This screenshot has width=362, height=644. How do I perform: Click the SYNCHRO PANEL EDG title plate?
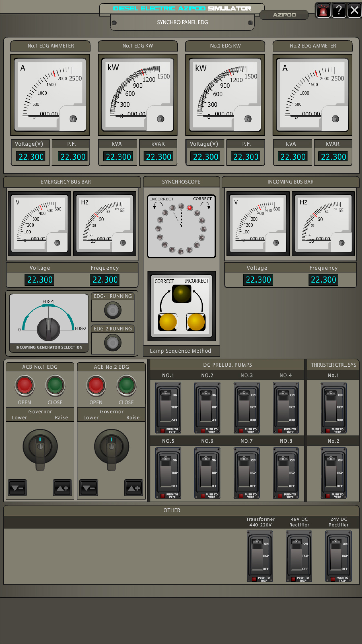tap(182, 22)
